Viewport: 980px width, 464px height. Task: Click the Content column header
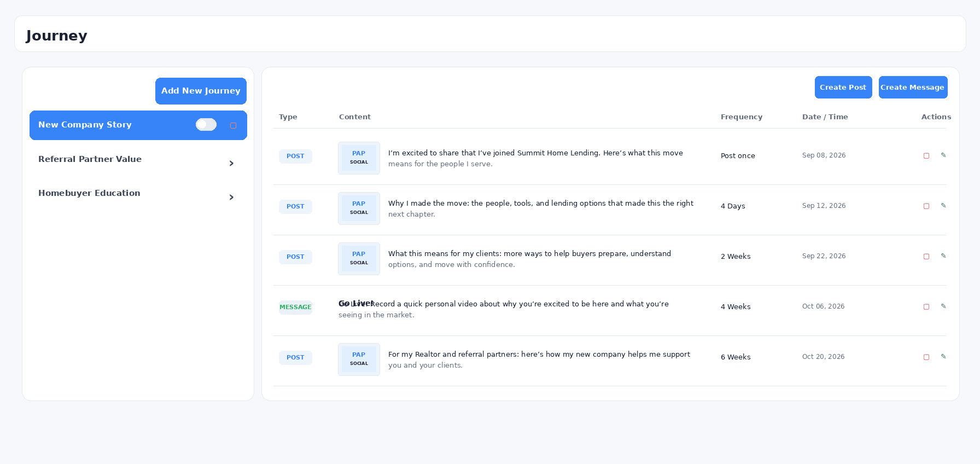coord(355,117)
